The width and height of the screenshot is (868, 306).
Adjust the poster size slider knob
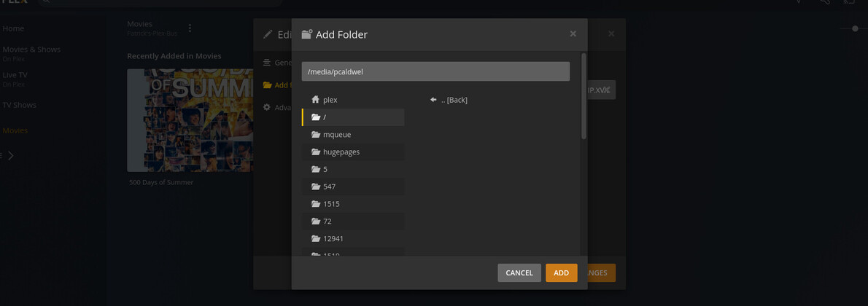(855, 28)
